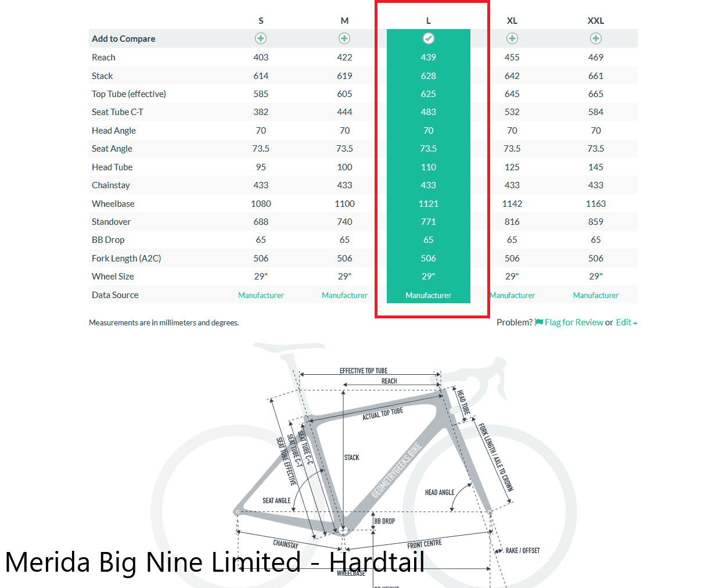This screenshot has width=719, height=588.
Task: Uncheck size L compare checkmark
Action: tap(429, 38)
